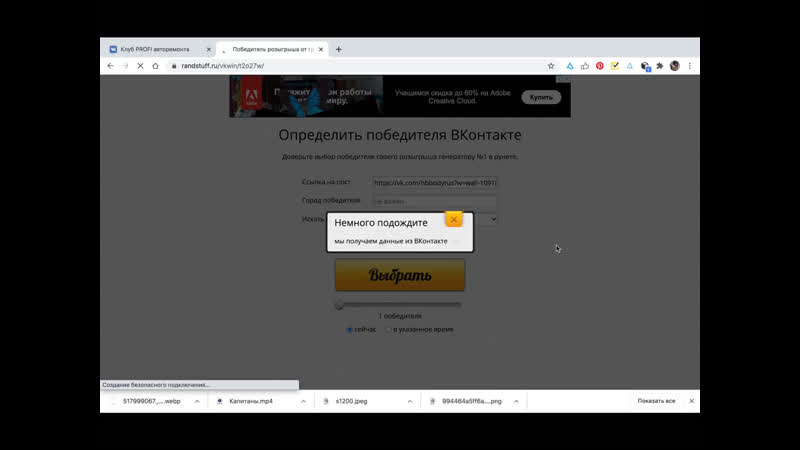The height and width of the screenshot is (450, 800).
Task: Go back to the previous page
Action: 110,66
